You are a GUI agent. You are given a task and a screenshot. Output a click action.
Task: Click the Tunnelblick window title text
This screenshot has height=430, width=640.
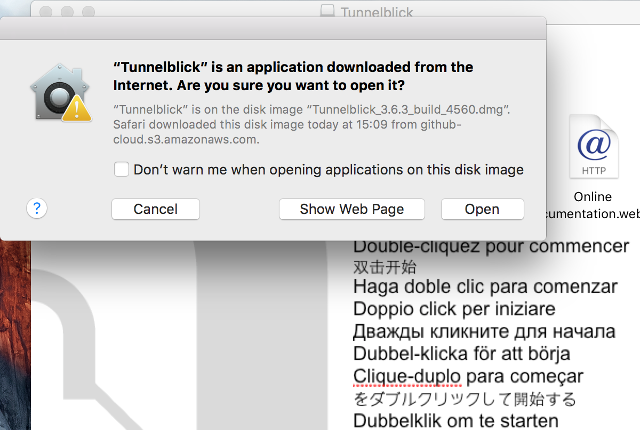pos(377,12)
